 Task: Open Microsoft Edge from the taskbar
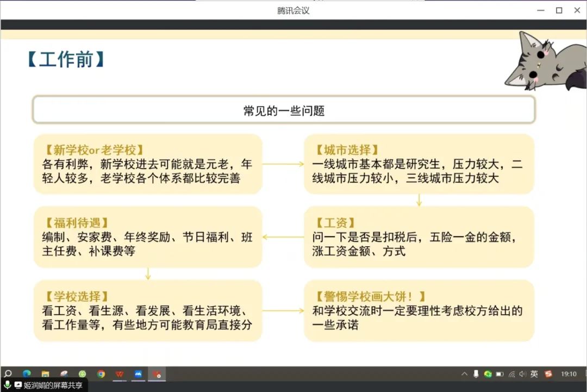(27, 374)
